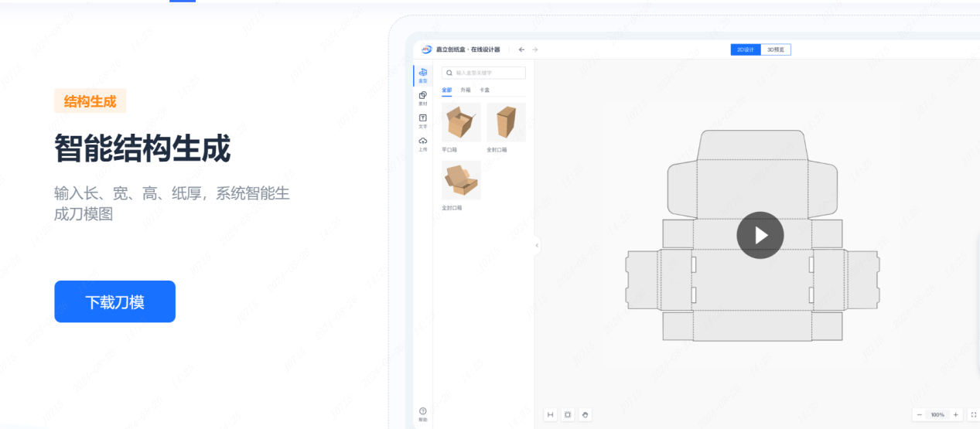Open the 帮助 help icon
Screen dimensions: 980x429
[x=422, y=413]
